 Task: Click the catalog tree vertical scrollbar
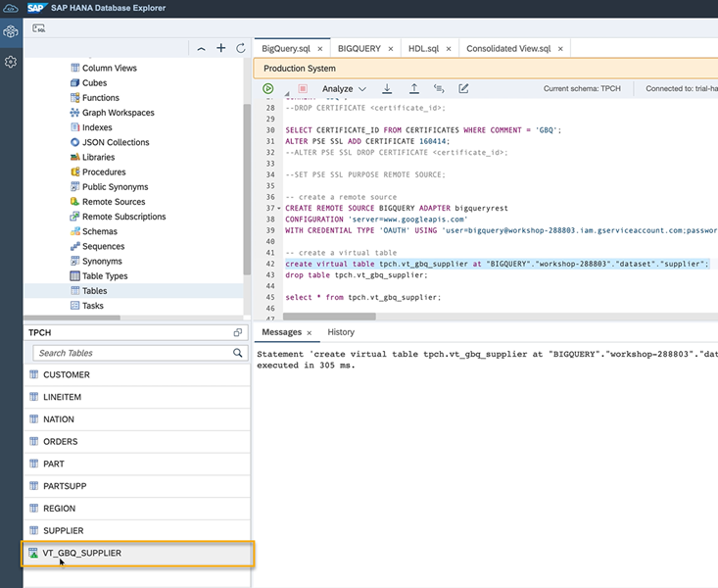(247, 189)
